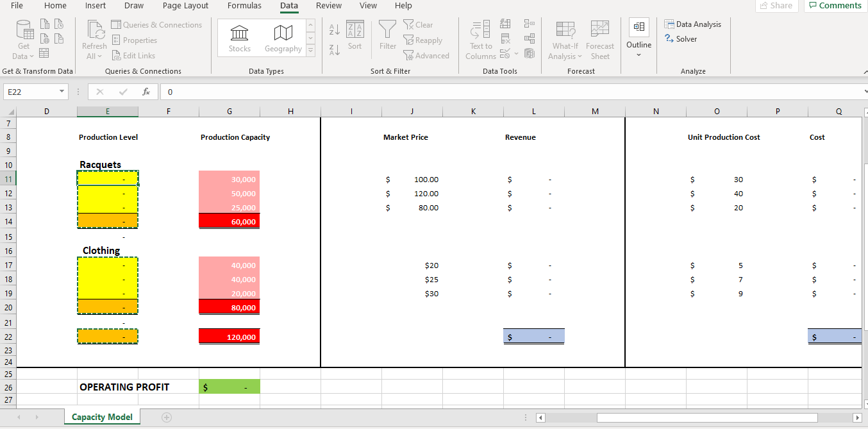Click Edit Links in Queries group
Image resolution: width=868 pixels, height=429 pixels.
(134, 56)
